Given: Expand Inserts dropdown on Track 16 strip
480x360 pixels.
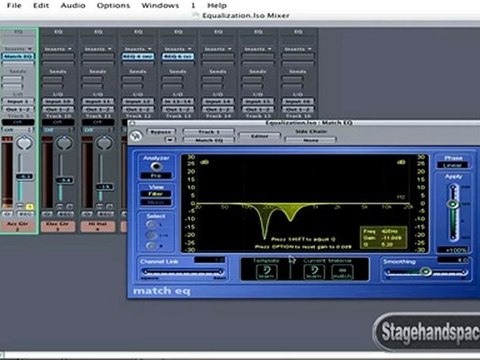Looking at the screenshot, I should [298, 49].
